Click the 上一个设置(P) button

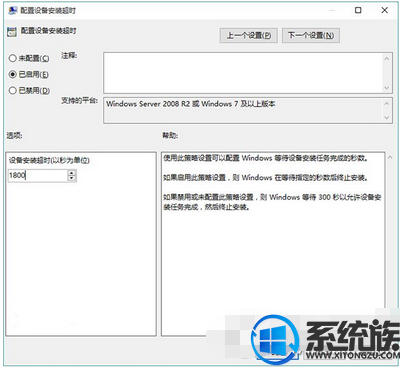click(249, 35)
